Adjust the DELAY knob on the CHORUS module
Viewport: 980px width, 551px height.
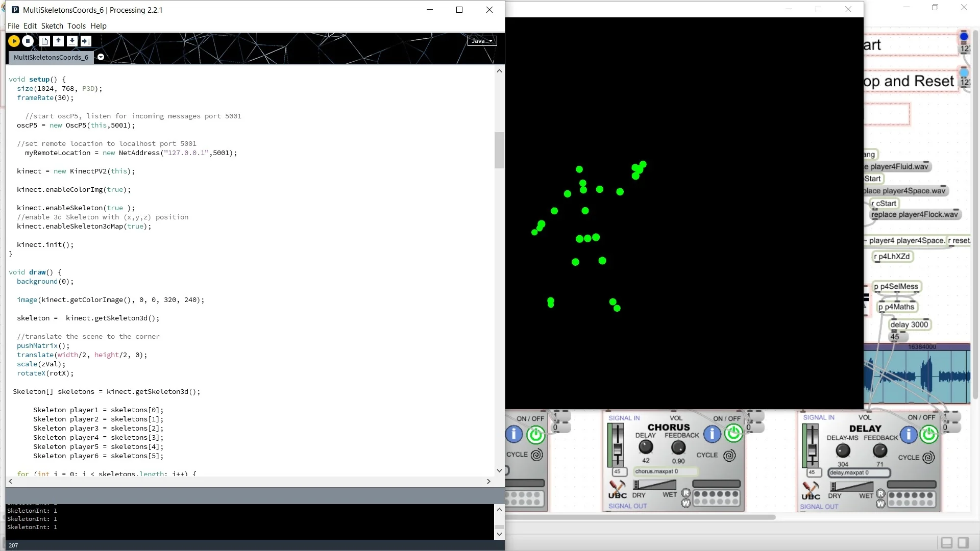(646, 447)
